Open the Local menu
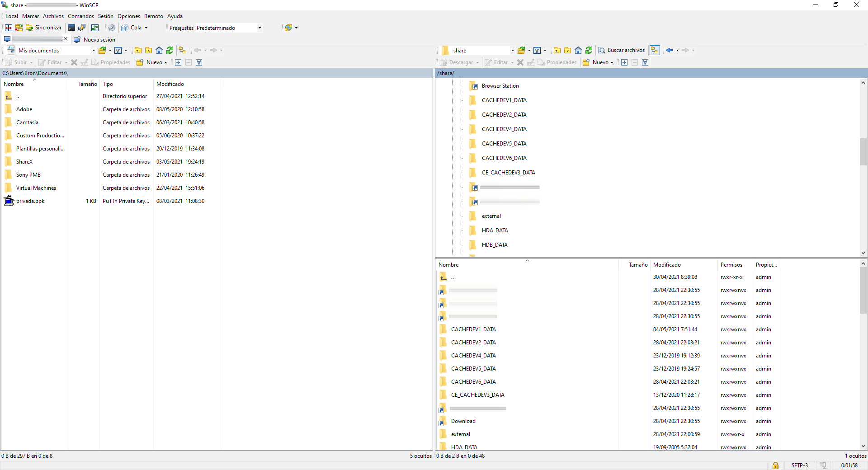Viewport: 868px width, 470px height. pyautogui.click(x=12, y=16)
